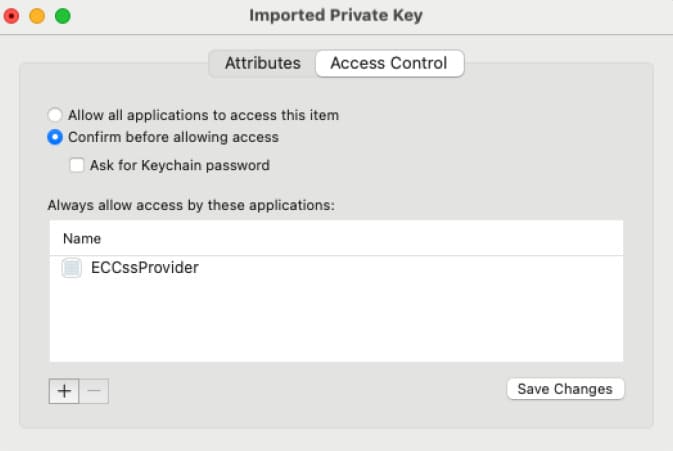Screen dimensions: 673x451
Task: Click the Name column header
Action: [82, 239]
